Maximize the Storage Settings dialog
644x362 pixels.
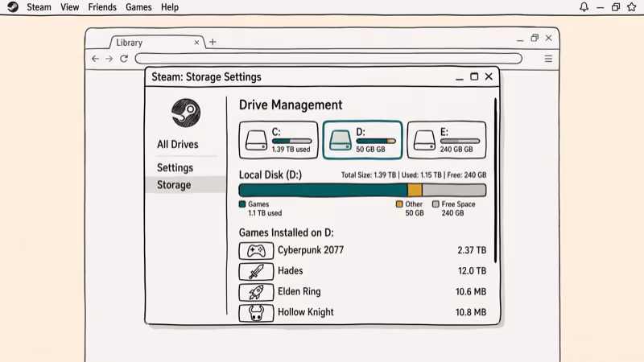click(474, 76)
